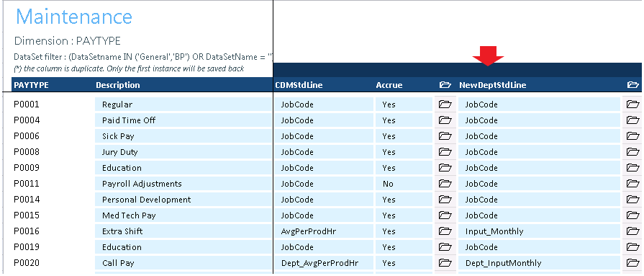This screenshot has height=276, width=644.
Task: Open folder icon next to NewDeptStdLine header
Action: click(633, 85)
